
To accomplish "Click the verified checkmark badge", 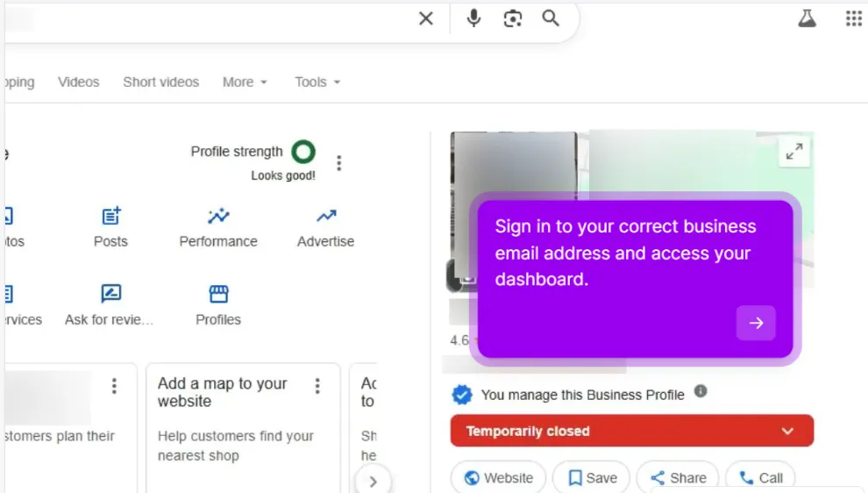I will (x=462, y=395).
